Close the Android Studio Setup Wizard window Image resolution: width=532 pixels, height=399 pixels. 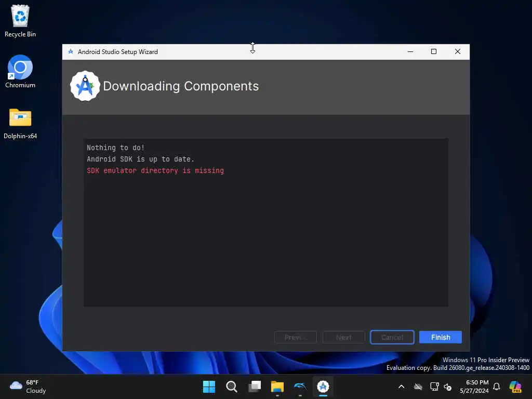457,51
